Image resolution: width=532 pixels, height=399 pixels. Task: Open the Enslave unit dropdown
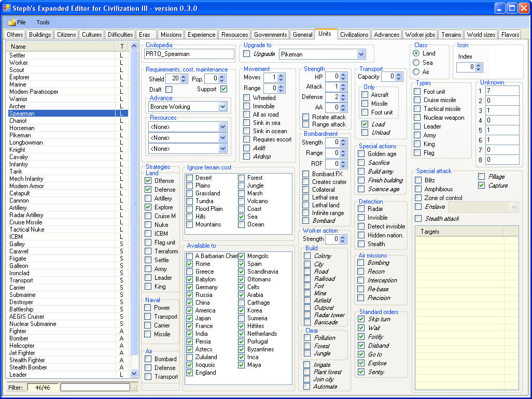[514, 207]
